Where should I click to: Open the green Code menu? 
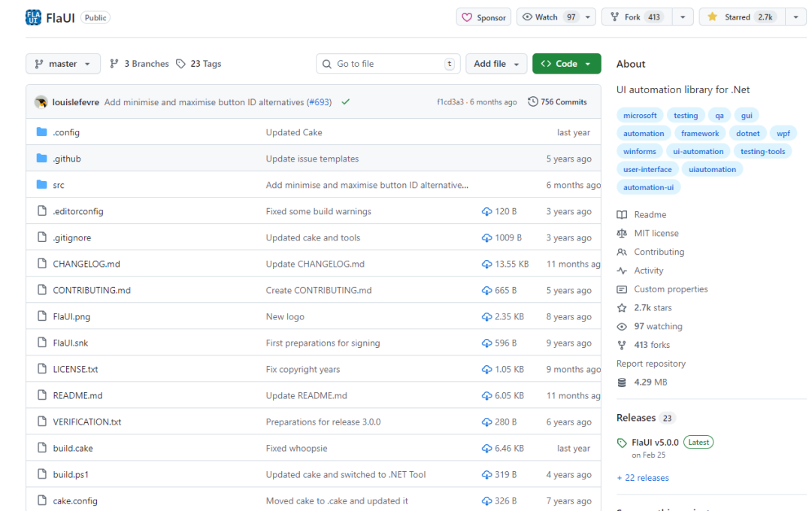tap(566, 64)
